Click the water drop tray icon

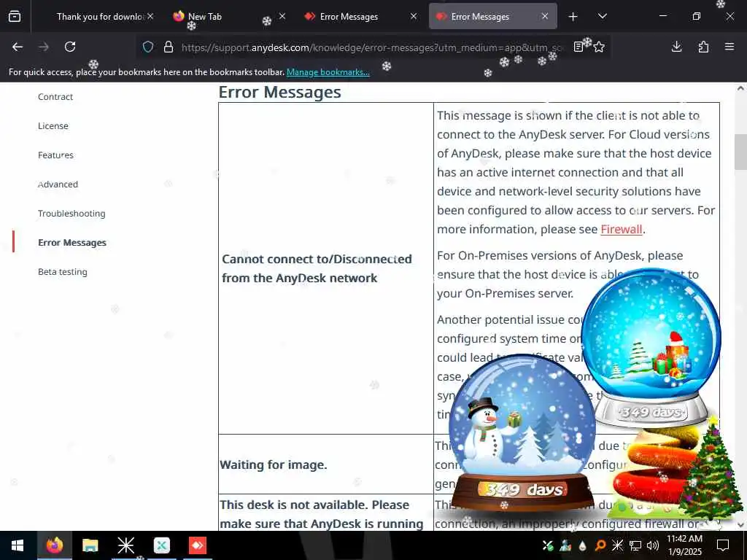point(583,545)
